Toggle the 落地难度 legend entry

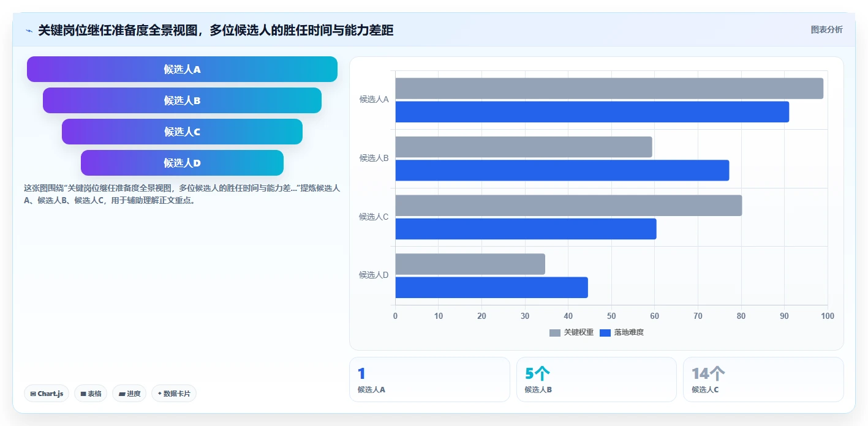[622, 332]
